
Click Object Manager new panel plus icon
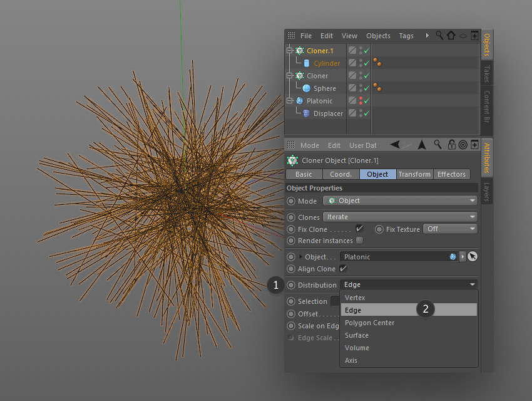coord(474,35)
